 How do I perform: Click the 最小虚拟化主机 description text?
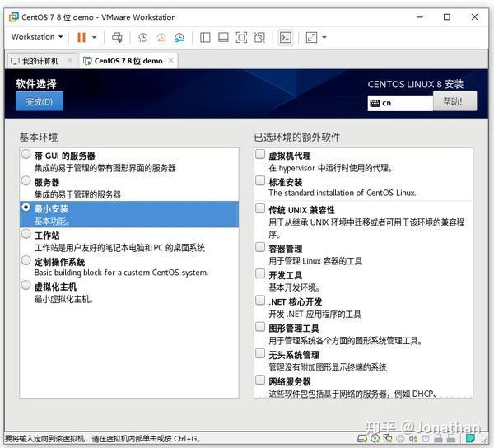click(64, 299)
